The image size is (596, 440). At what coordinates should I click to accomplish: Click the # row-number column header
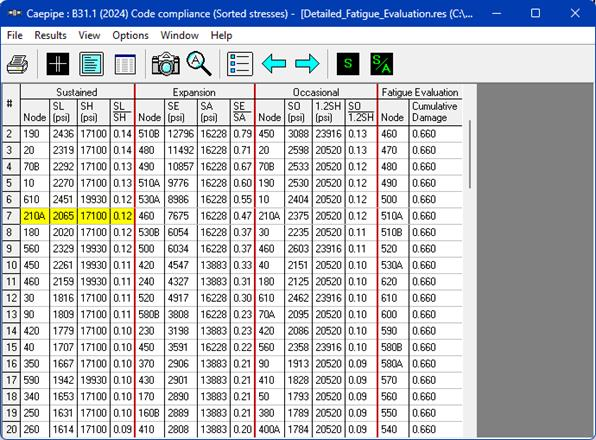(x=11, y=105)
